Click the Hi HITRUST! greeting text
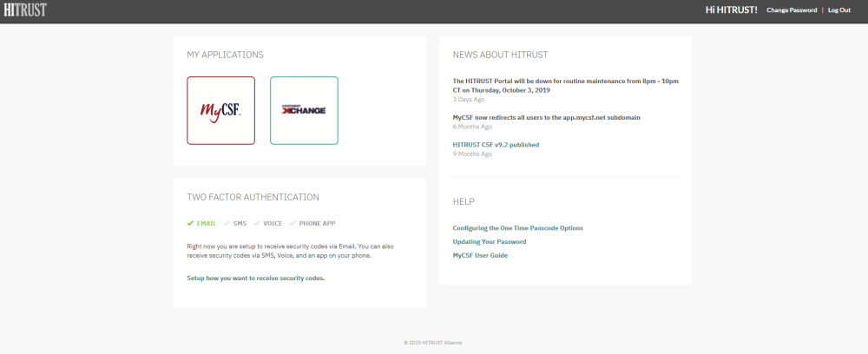Image resolution: width=868 pixels, height=354 pixels. point(731,10)
